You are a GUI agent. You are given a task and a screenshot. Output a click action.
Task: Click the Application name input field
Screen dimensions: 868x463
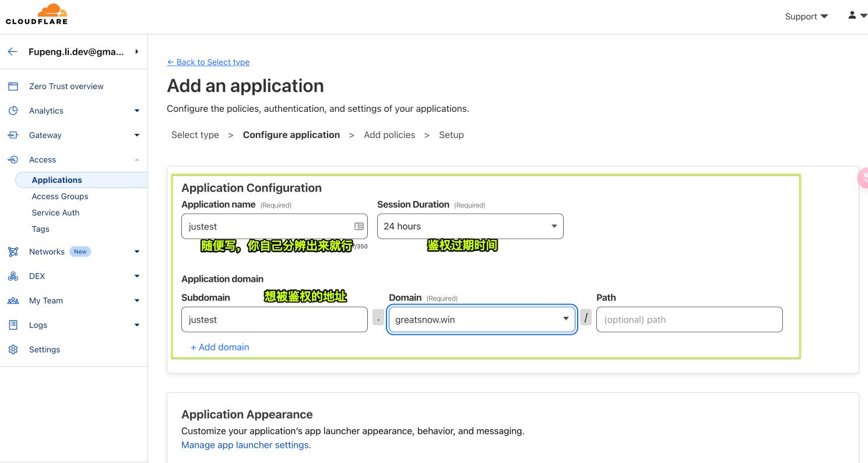coord(275,226)
